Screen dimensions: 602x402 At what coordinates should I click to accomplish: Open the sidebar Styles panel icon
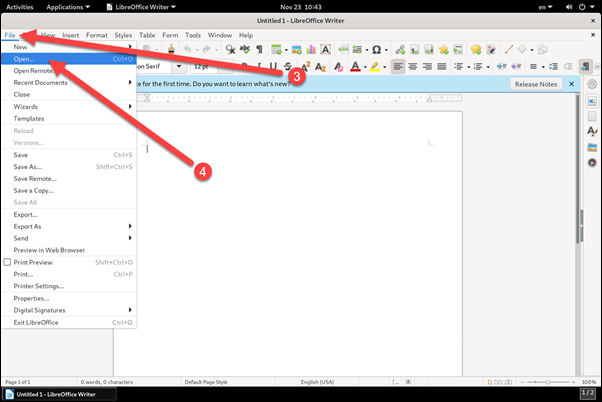(x=592, y=131)
